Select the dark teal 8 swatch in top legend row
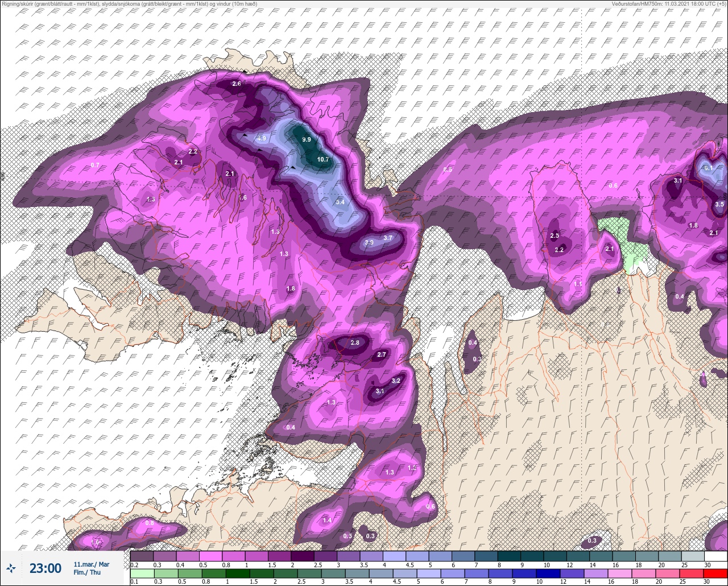Image resolution: width=728 pixels, height=586 pixels. [509, 556]
